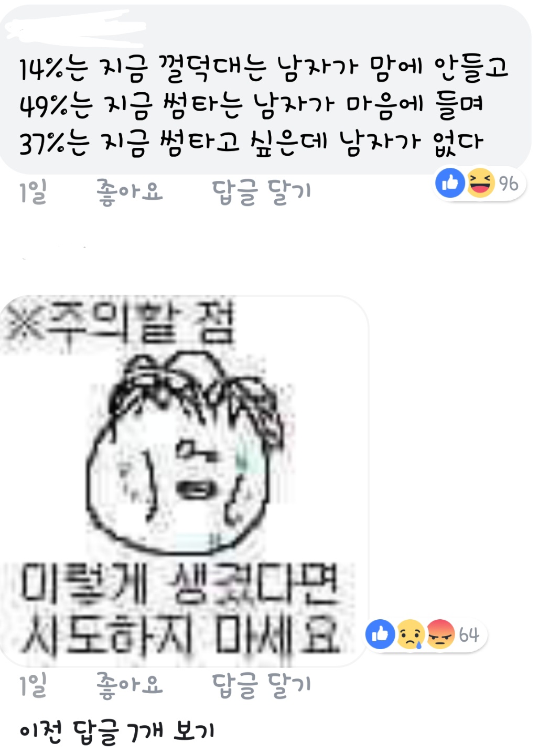This screenshot has width=560, height=754.
Task: Expand 이전 답글 7개 보기
Action: (x=117, y=731)
